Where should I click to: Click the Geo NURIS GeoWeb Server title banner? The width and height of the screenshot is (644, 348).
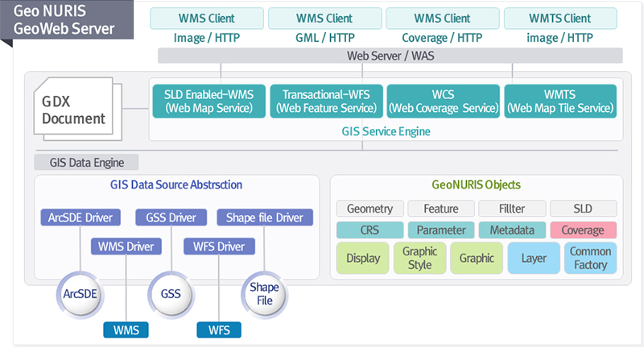[x=67, y=19]
